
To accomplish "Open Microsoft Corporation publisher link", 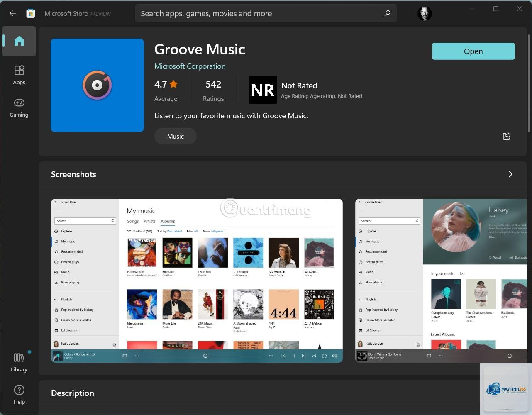I will point(190,66).
